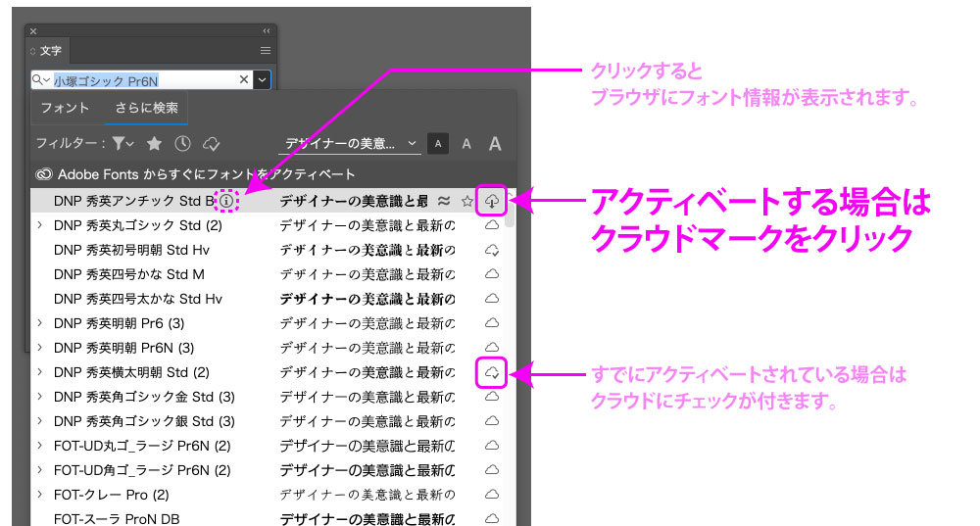Image resolution: width=980 pixels, height=526 pixels.
Task: Expand DNP 秀英明朝 Pr6N family
Action: coord(40,348)
